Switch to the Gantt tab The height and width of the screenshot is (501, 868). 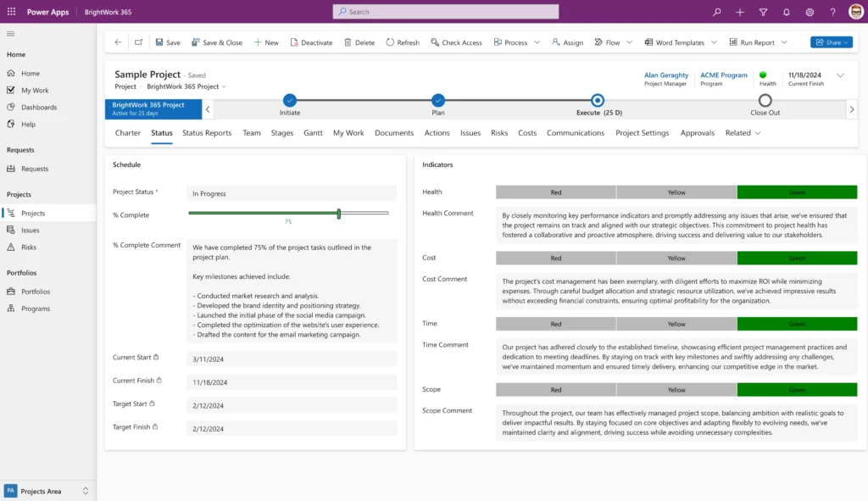(313, 133)
